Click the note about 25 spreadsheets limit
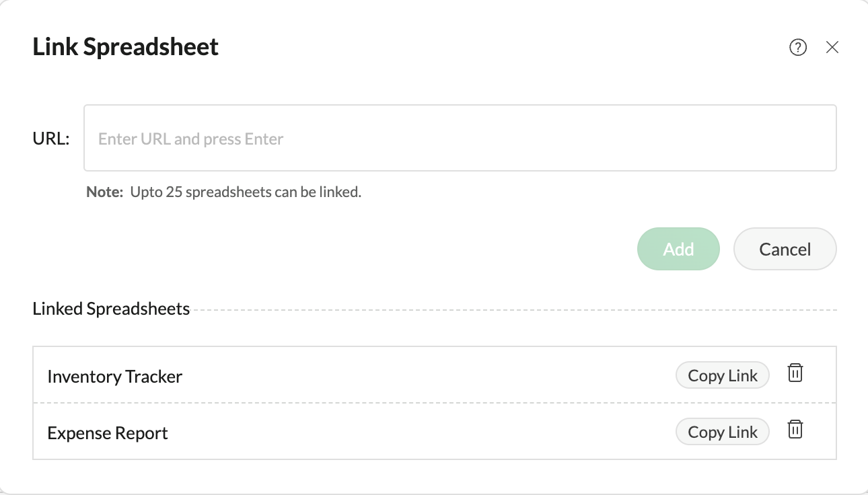 (x=246, y=192)
